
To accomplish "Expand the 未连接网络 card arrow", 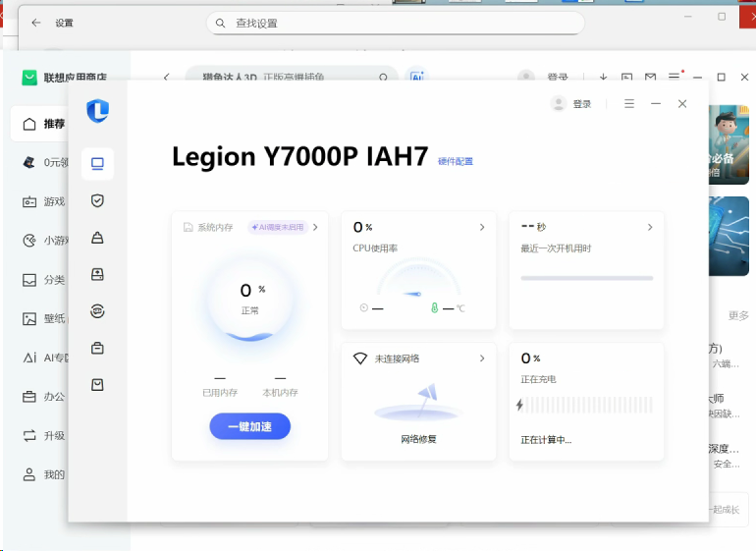I will pyautogui.click(x=482, y=358).
